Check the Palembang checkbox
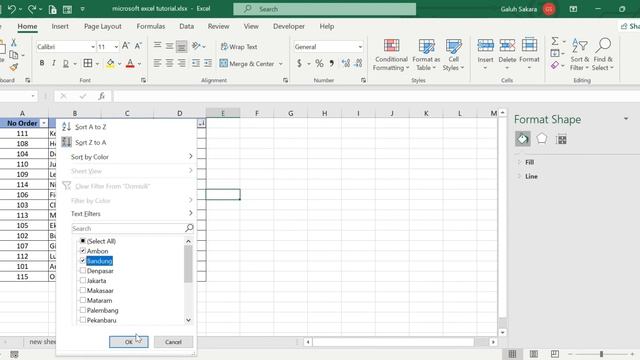The height and width of the screenshot is (360, 640). coord(83,310)
